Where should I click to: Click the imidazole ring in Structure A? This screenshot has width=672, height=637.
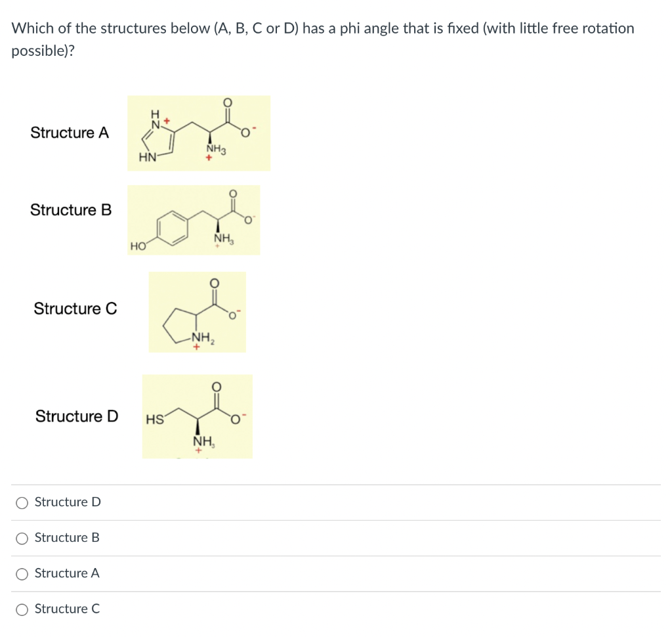(157, 139)
